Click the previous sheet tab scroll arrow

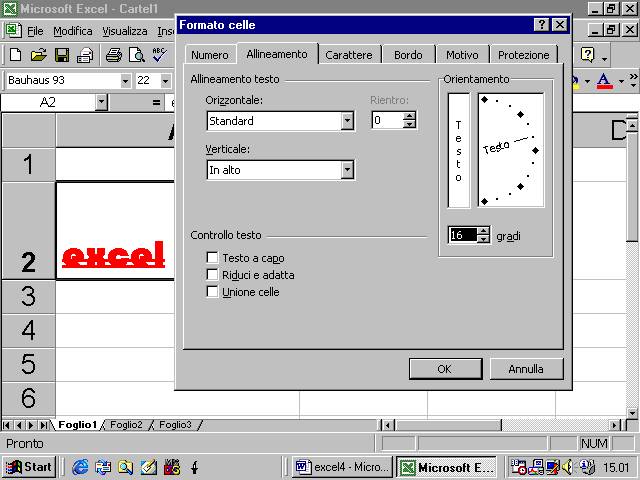point(19,425)
